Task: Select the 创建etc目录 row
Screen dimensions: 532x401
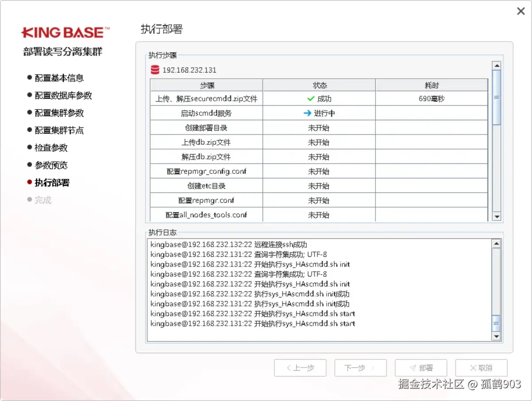Action: click(x=319, y=186)
